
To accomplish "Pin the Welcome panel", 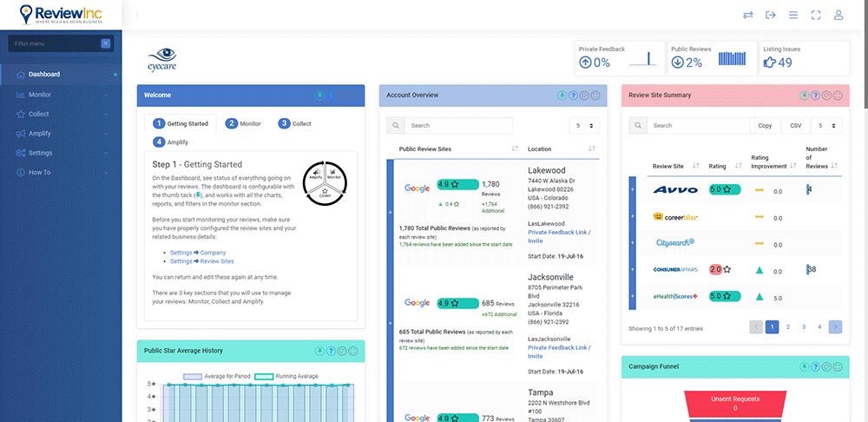I will [x=319, y=96].
